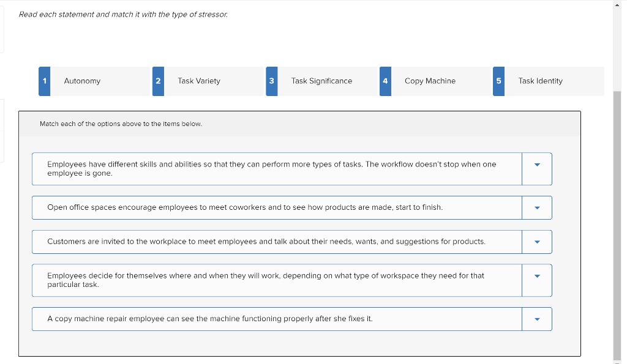Click the "5" badge beside Task Identity

click(498, 81)
